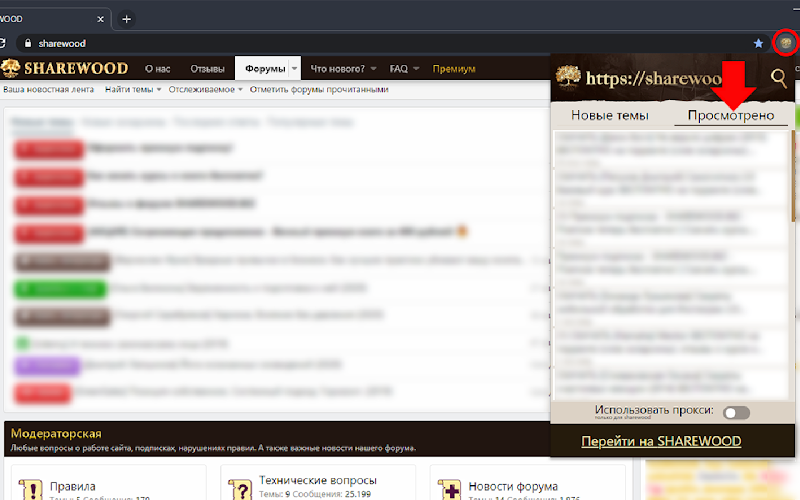Open the Правила forum scroll icon
The width and height of the screenshot is (800, 500).
click(x=30, y=489)
